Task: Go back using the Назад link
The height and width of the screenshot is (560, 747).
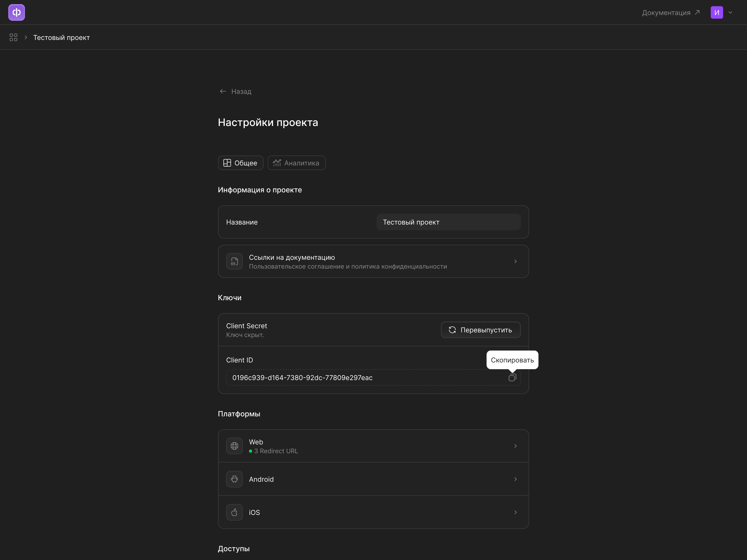Action: [235, 92]
